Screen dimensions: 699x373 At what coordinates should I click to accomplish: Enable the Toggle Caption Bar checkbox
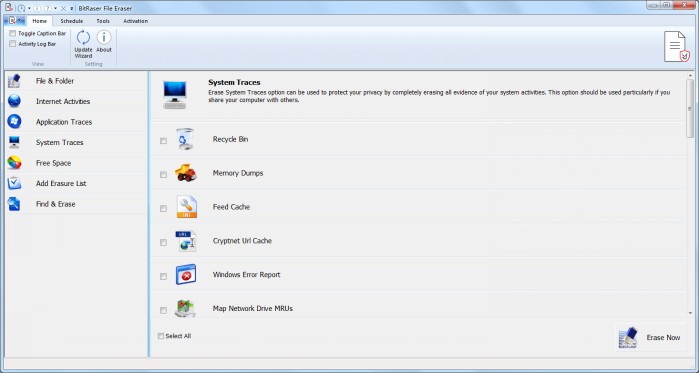(12, 33)
